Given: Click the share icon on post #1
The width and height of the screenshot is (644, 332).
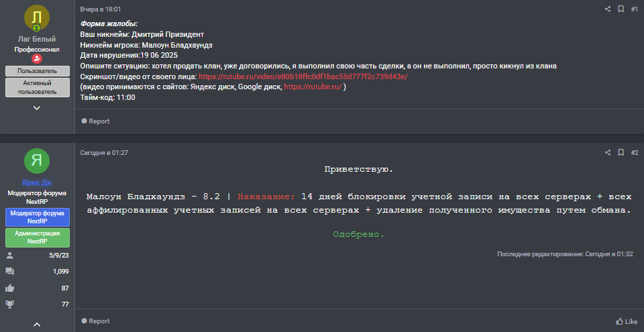Looking at the screenshot, I should click(x=608, y=9).
